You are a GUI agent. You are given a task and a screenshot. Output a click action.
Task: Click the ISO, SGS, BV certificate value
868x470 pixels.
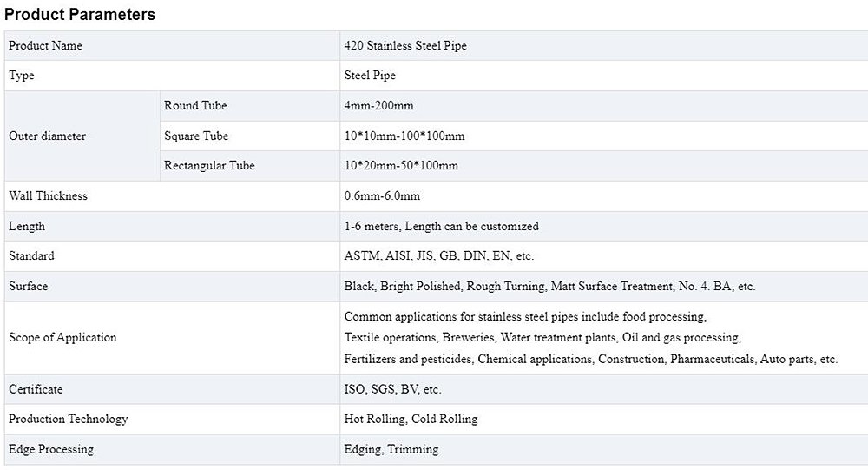(x=392, y=389)
